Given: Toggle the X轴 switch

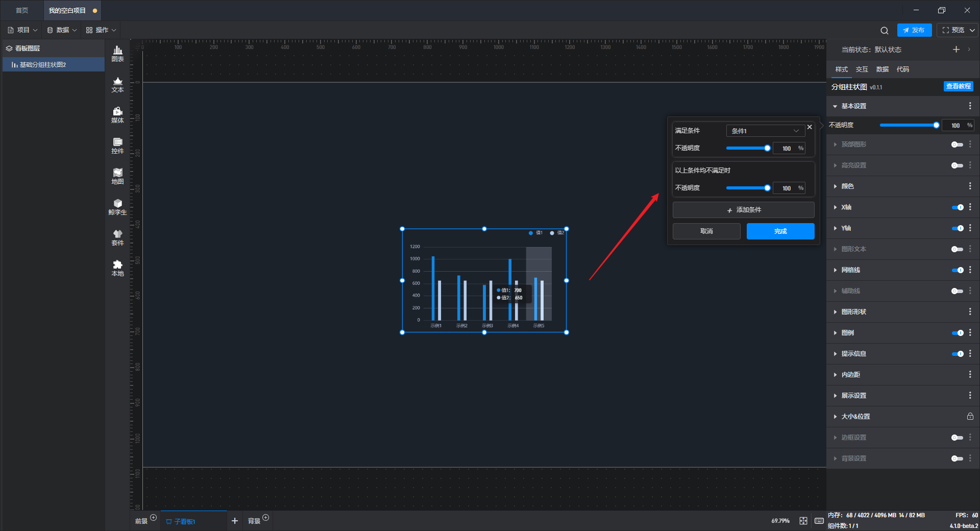Looking at the screenshot, I should [958, 207].
